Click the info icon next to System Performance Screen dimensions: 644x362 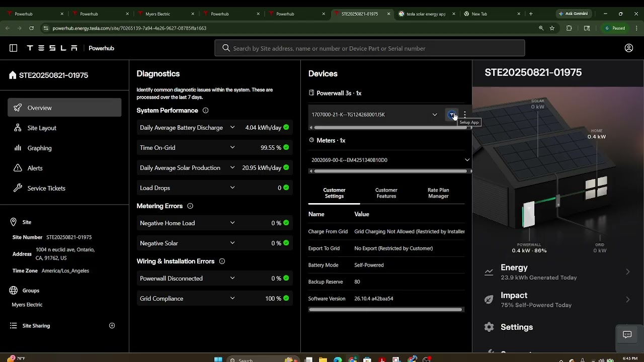pos(205,111)
